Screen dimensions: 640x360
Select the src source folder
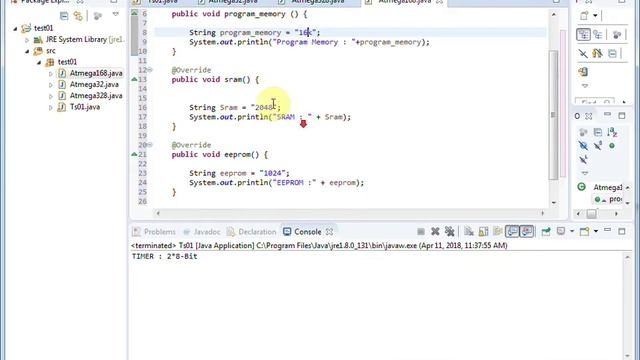(x=51, y=51)
